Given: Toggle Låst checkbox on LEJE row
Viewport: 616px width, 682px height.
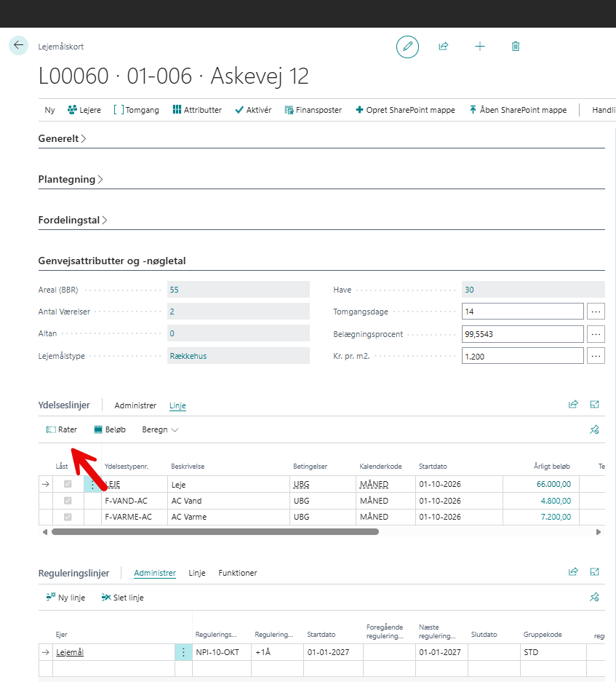Looking at the screenshot, I should tap(68, 484).
